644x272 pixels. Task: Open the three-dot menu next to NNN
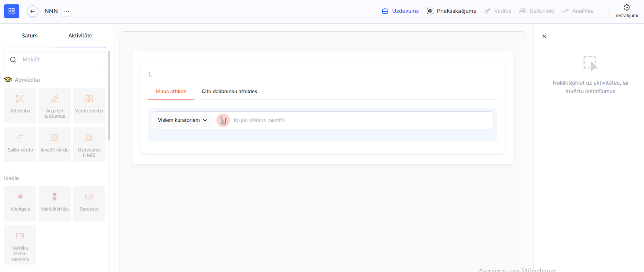(x=66, y=11)
